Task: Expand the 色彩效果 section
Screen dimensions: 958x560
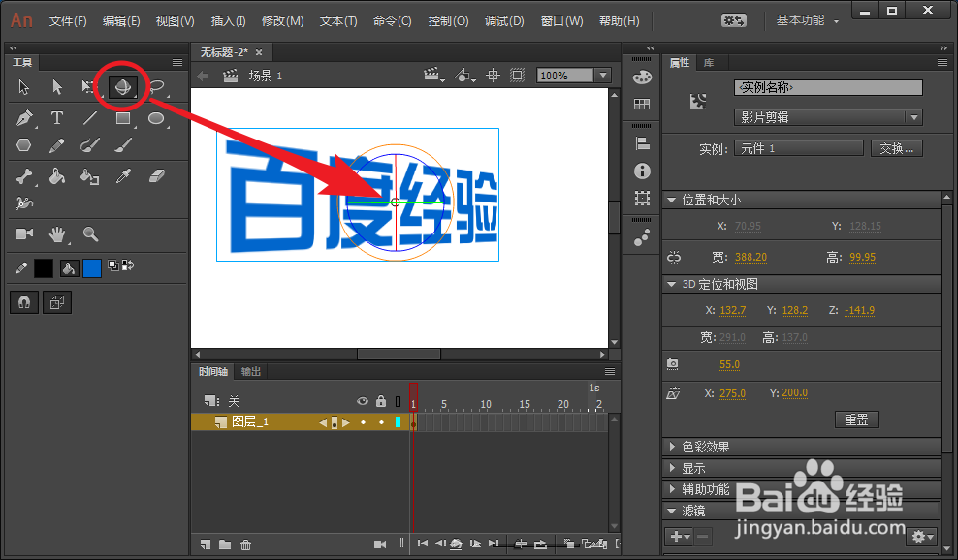Action: (671, 447)
